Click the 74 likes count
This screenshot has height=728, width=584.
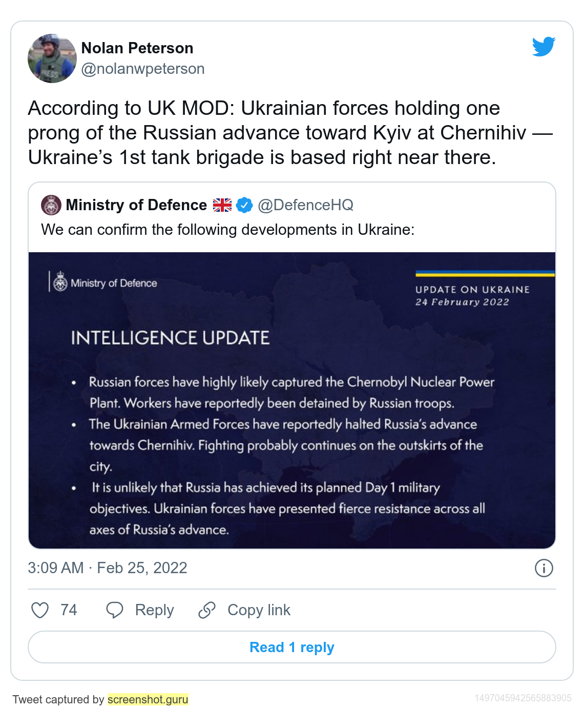point(69,610)
